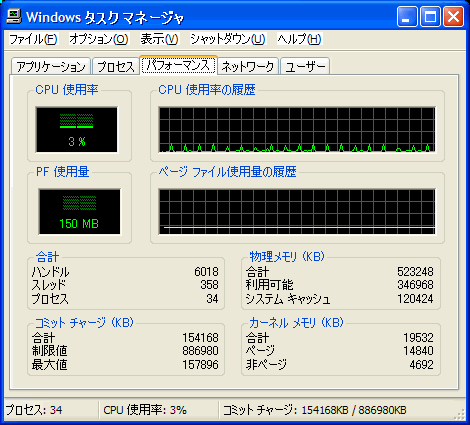Open the シャットダウン(U) menu
The width and height of the screenshot is (470, 425).
coord(228,39)
